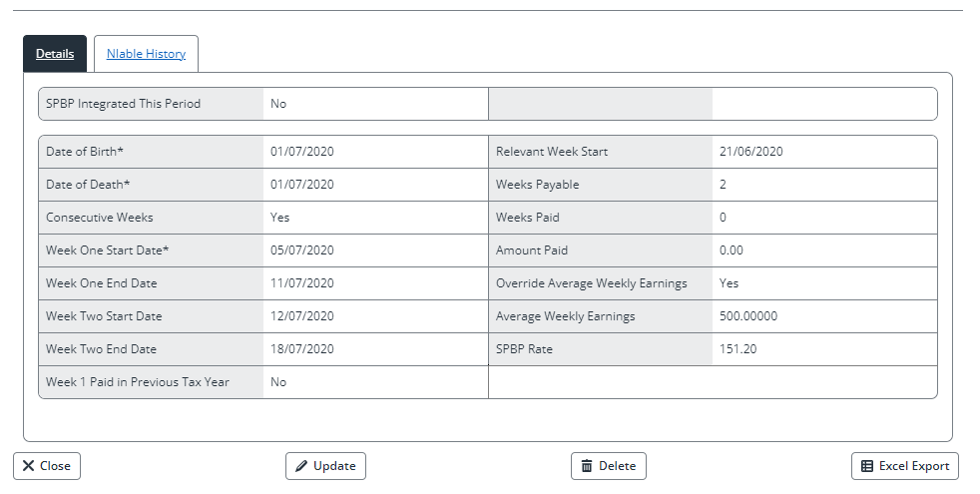The image size is (980, 494).
Task: Click the trash can icon on Delete
Action: (x=587, y=466)
